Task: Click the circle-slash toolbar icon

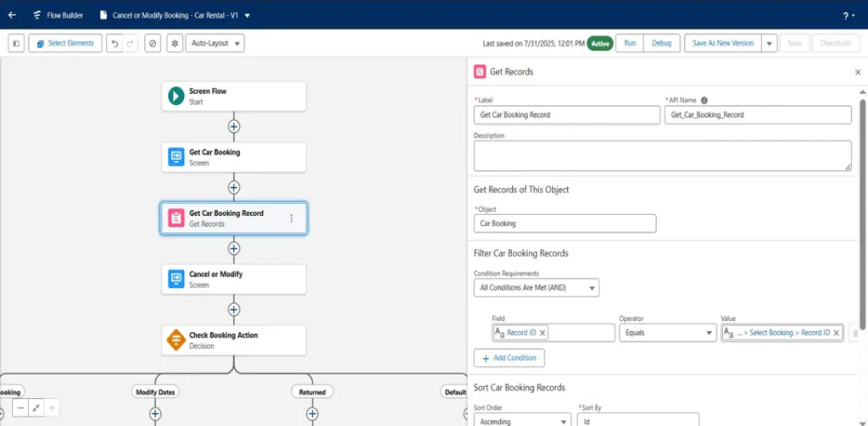Action: click(153, 43)
